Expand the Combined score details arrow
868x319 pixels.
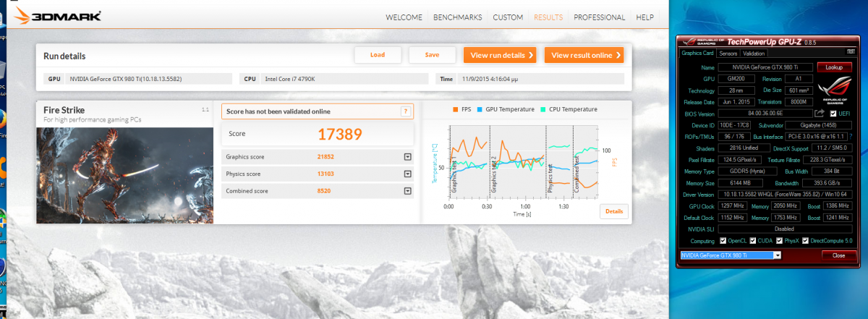(407, 191)
